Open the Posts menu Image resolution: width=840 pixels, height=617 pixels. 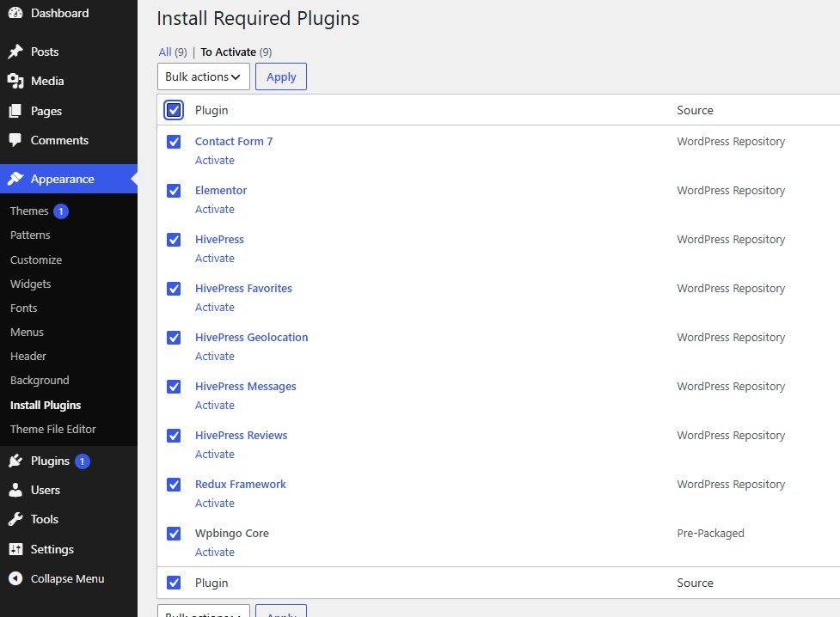69,52
